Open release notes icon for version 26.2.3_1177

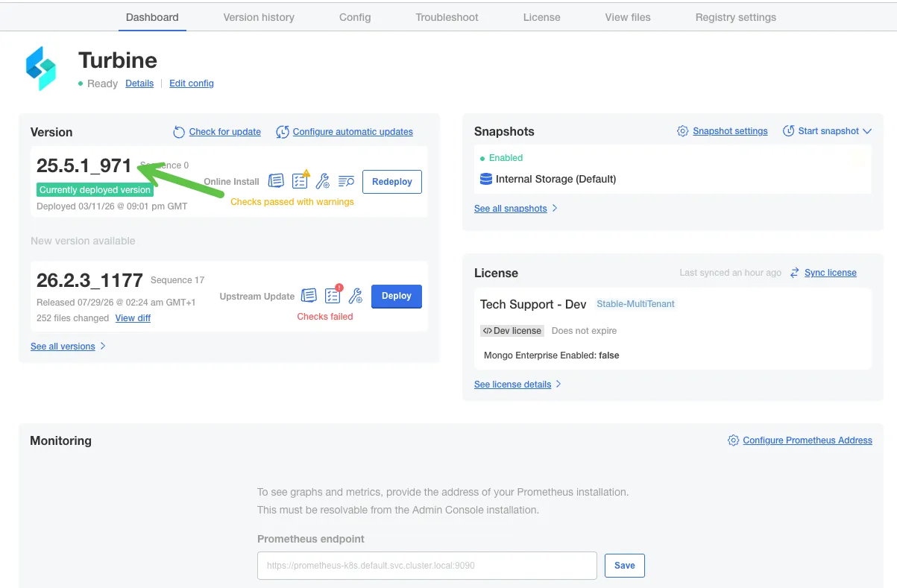[x=309, y=296]
